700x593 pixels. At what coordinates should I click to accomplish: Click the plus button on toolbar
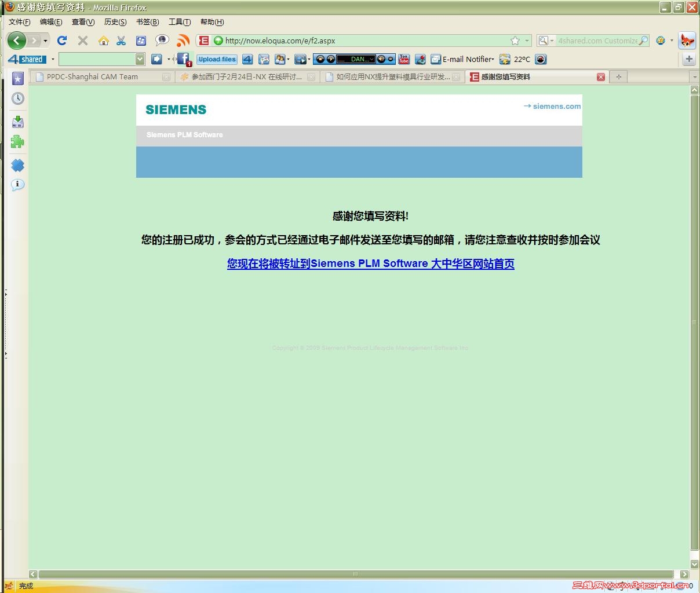(689, 59)
